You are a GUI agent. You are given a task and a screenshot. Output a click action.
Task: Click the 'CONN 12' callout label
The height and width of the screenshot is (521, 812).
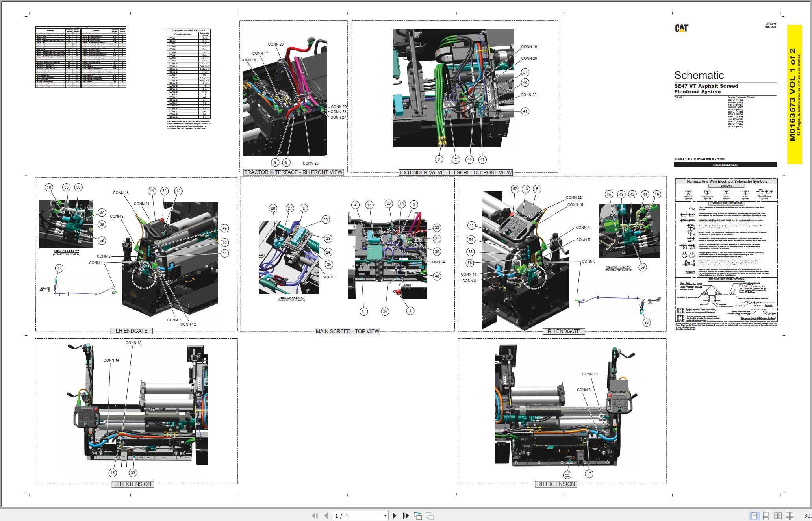188,324
